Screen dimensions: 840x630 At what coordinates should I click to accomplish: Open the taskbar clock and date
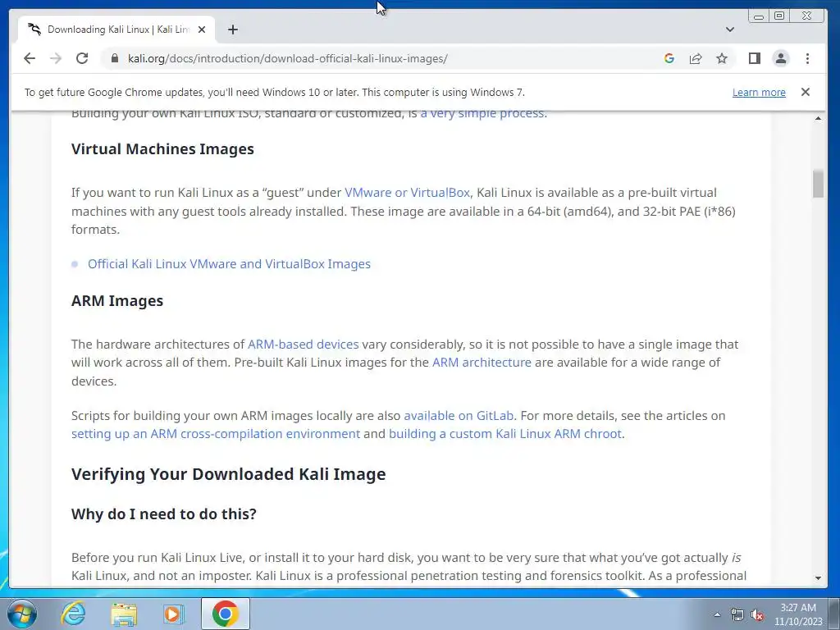point(798,614)
